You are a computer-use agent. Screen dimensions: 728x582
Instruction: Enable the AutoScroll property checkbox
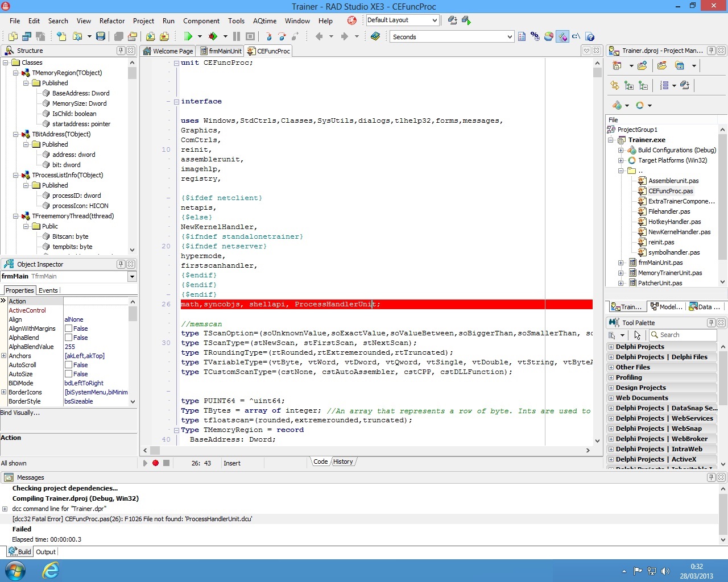(x=68, y=365)
